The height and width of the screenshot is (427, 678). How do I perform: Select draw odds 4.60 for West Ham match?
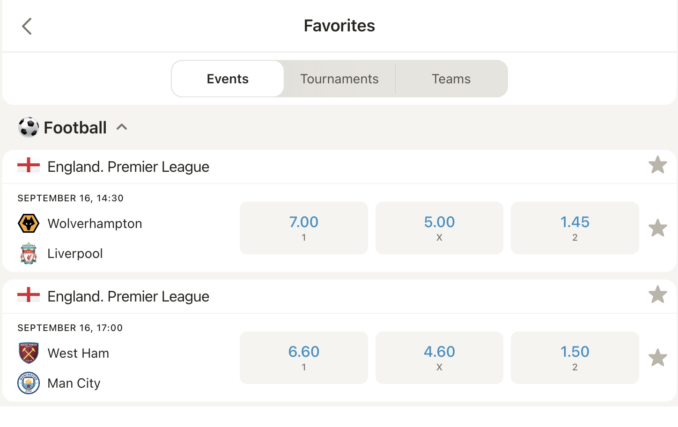[439, 358]
